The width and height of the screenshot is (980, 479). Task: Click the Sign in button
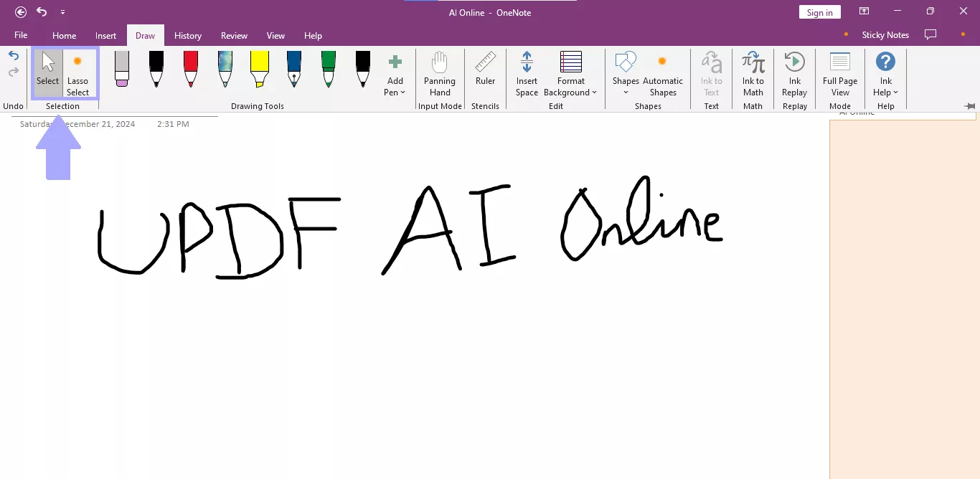coord(819,11)
